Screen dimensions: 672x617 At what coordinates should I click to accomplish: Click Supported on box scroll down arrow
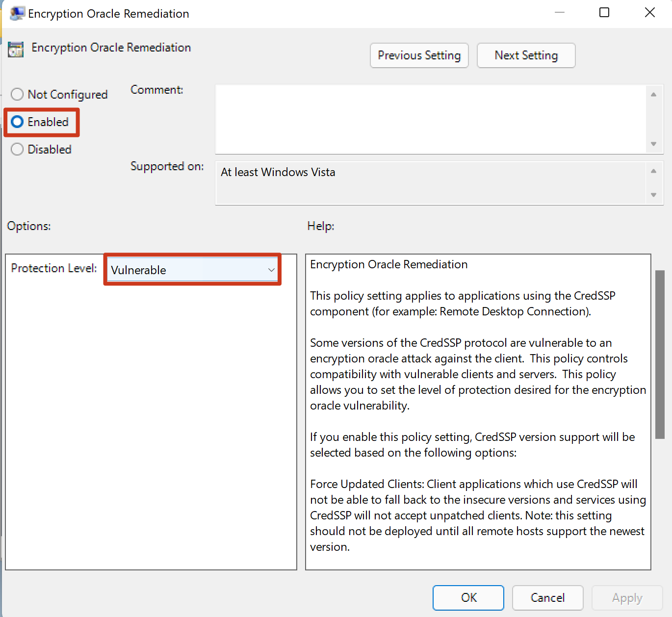[x=653, y=195]
